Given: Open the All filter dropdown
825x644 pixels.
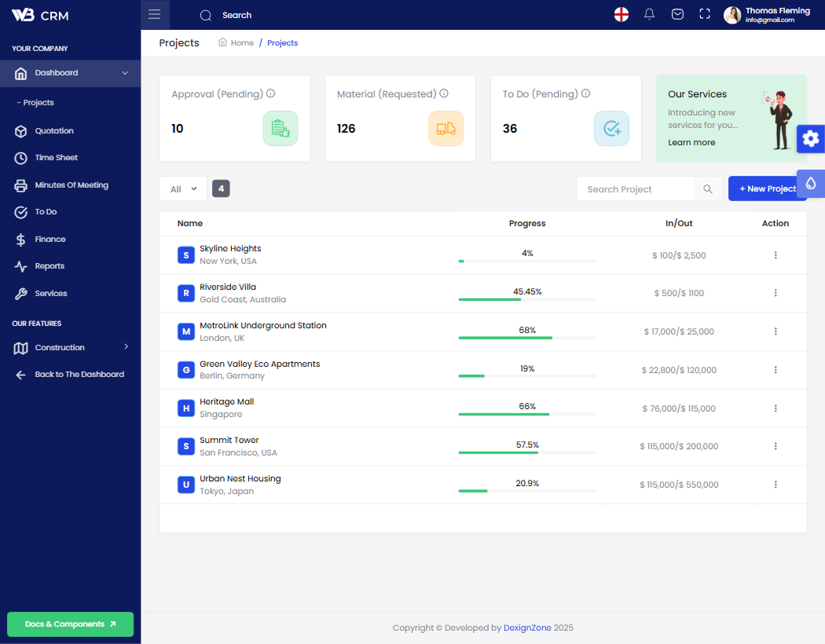Looking at the screenshot, I should pyautogui.click(x=183, y=189).
